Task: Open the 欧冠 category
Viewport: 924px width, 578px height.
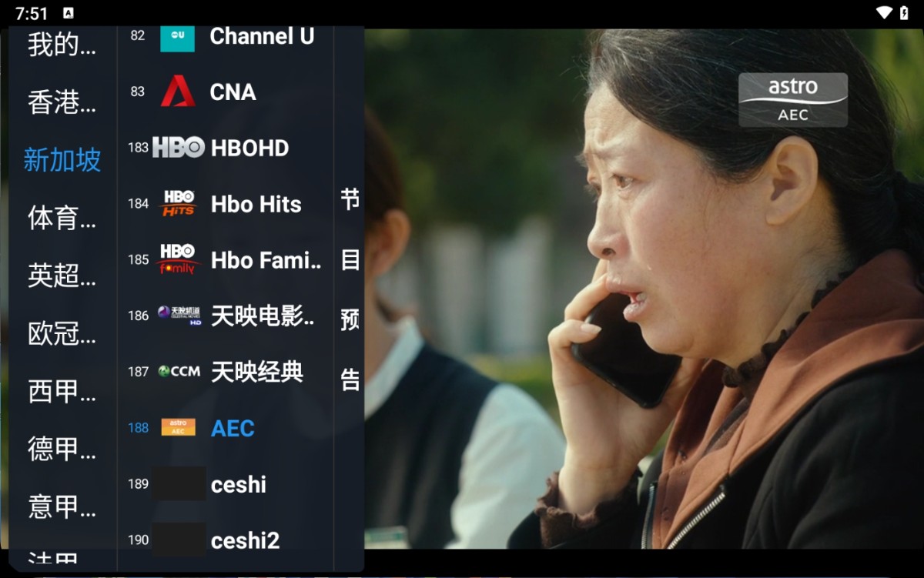Action: click(x=62, y=333)
